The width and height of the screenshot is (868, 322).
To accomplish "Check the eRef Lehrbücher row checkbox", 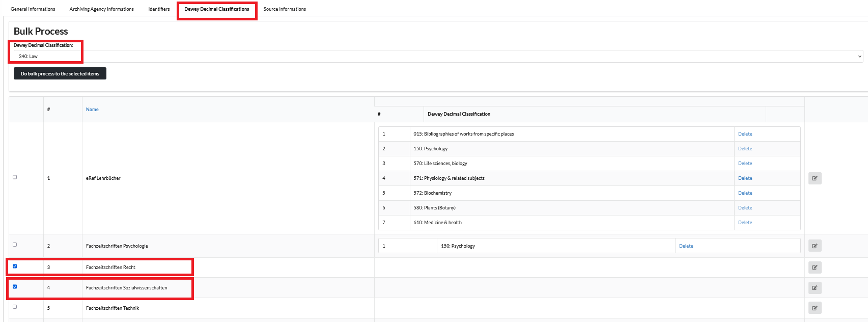I will pyautogui.click(x=15, y=177).
